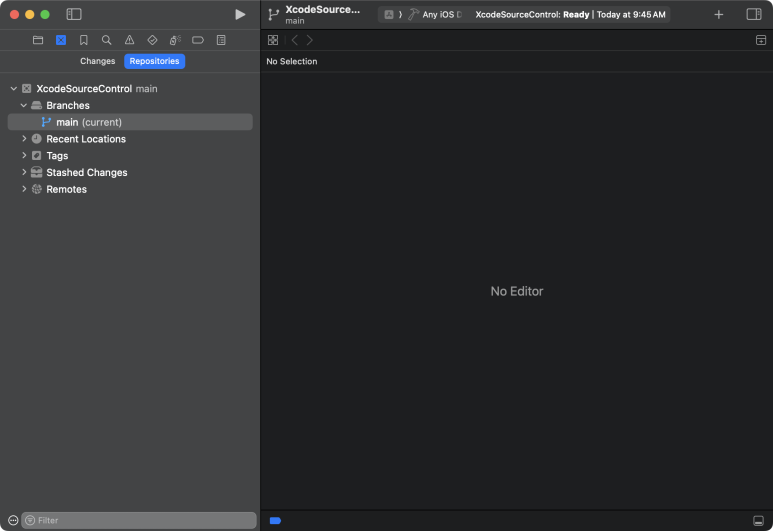The width and height of the screenshot is (773, 531).
Task: Open the Test navigator diamond icon
Action: click(x=152, y=40)
